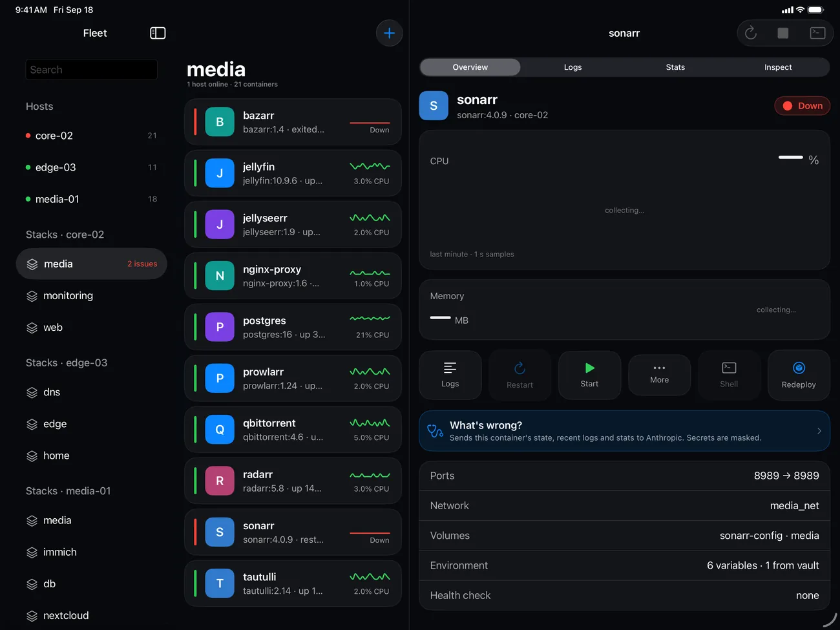
Task: Click the dns stack layers icon
Action: [32, 392]
